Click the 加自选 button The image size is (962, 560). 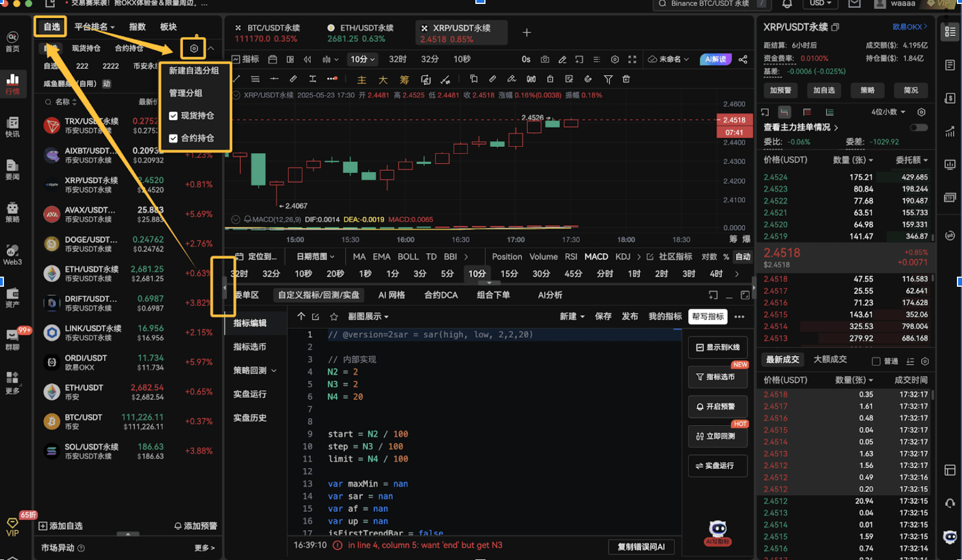(x=824, y=90)
